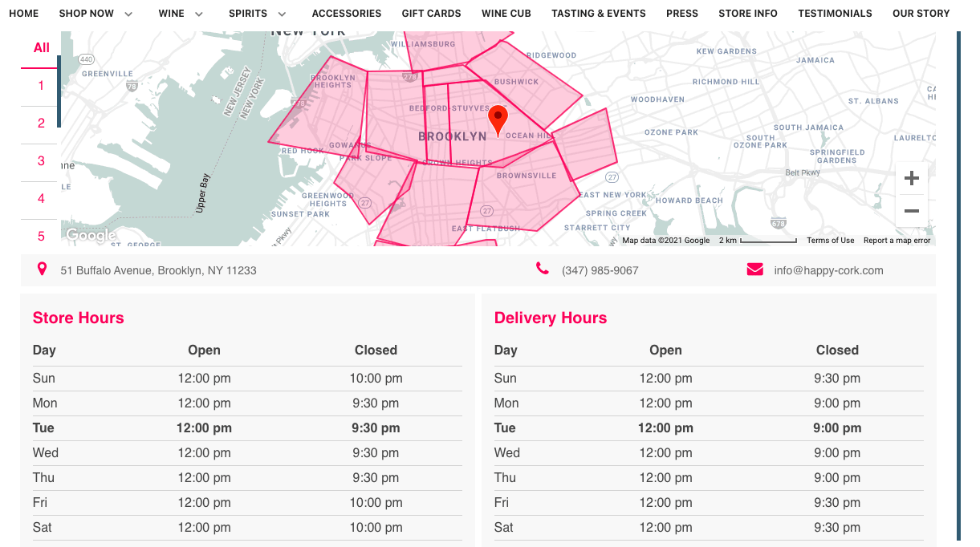This screenshot has height=547, width=980.
Task: Click the page scrollbar on the right edge
Action: pyautogui.click(x=958, y=286)
